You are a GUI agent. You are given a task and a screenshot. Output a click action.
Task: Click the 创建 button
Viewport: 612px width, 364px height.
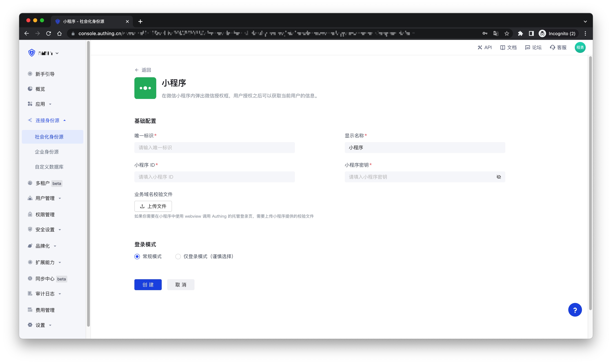pyautogui.click(x=148, y=285)
